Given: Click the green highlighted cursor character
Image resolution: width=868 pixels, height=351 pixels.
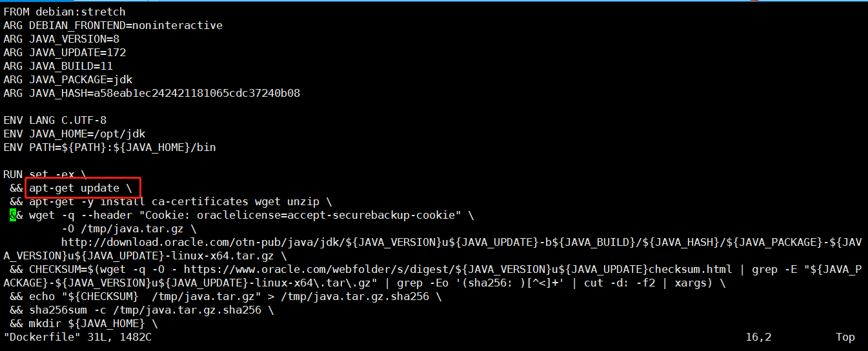Looking at the screenshot, I should tap(13, 215).
